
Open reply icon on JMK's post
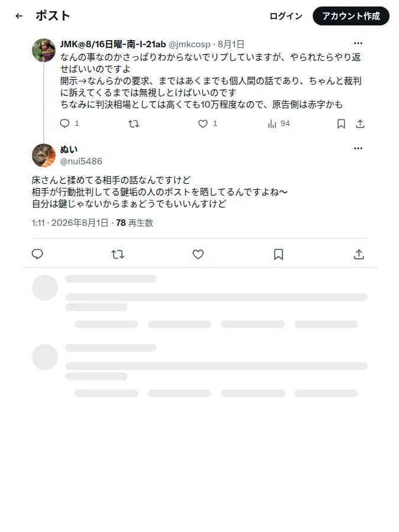[64, 124]
